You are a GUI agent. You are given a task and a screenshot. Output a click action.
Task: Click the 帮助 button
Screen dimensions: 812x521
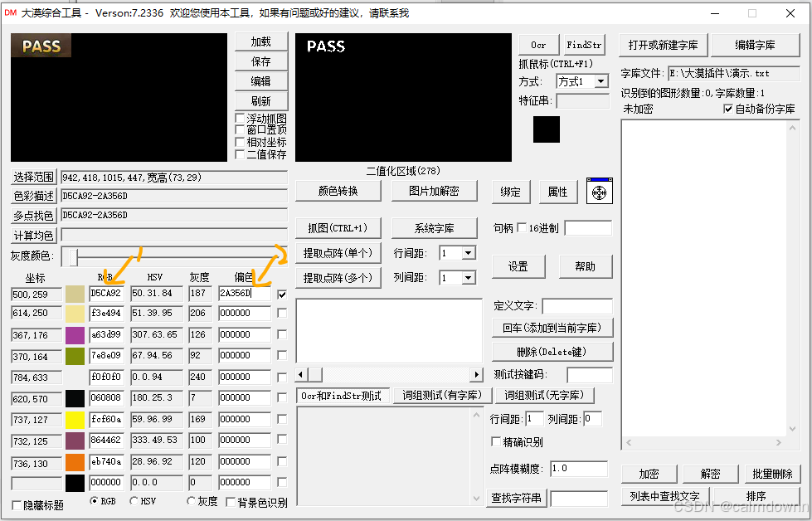coord(586,266)
